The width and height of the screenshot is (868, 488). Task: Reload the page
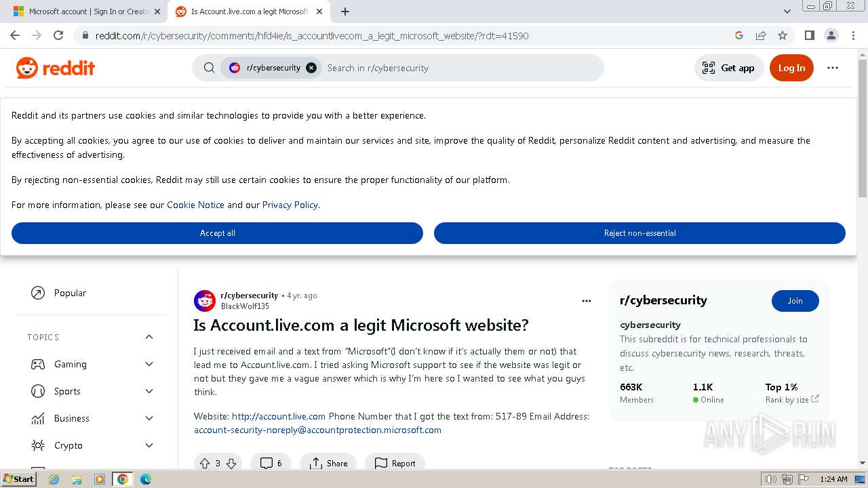click(58, 35)
